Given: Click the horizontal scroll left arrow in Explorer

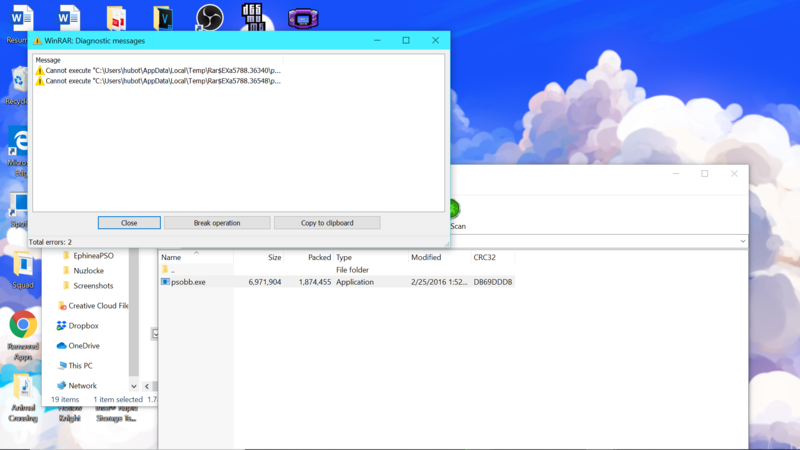Looking at the screenshot, I should point(147,386).
